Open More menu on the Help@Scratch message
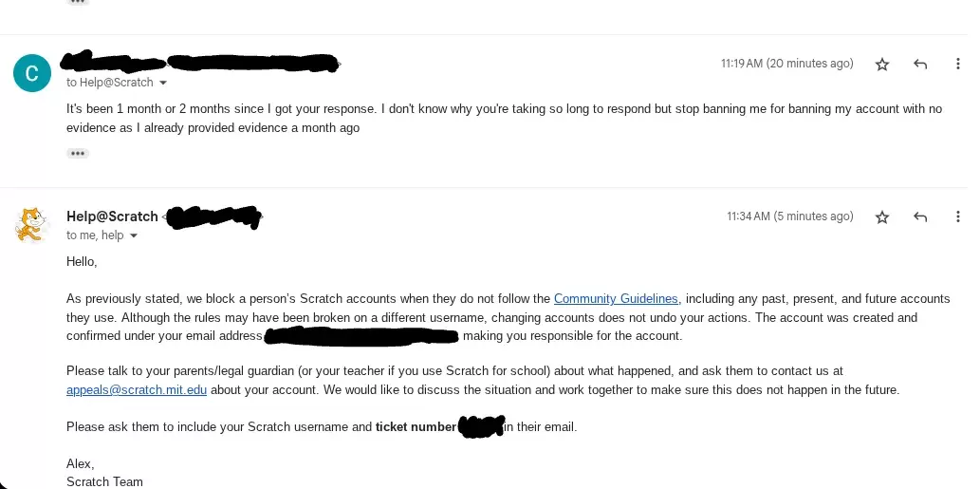This screenshot has width=980, height=489. 957,217
